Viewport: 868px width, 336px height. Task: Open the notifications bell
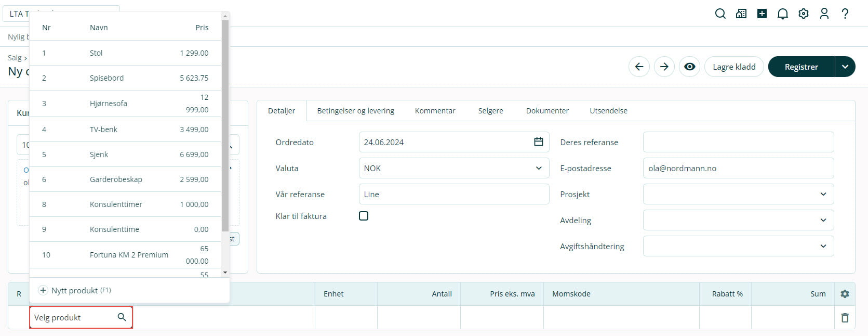coord(783,14)
